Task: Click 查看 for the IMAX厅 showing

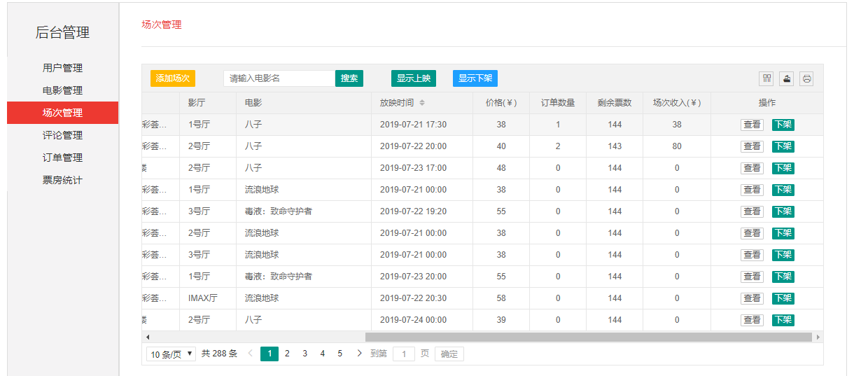Action: [752, 298]
